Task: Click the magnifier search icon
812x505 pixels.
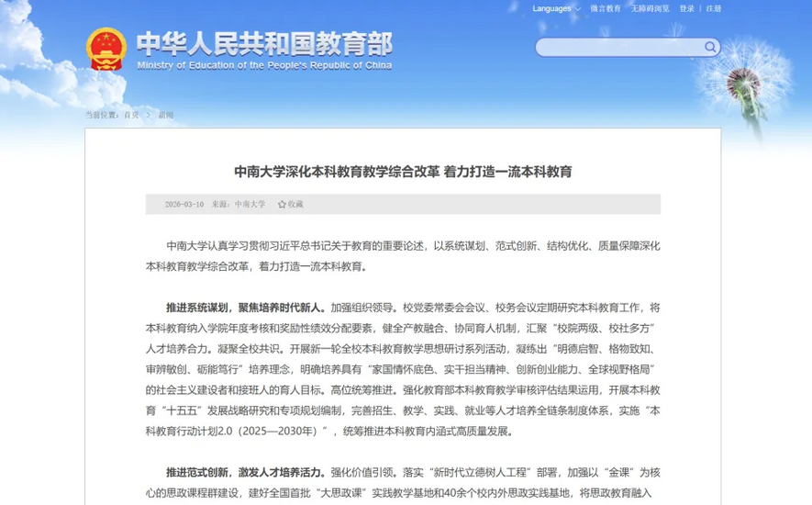Action: 710,47
